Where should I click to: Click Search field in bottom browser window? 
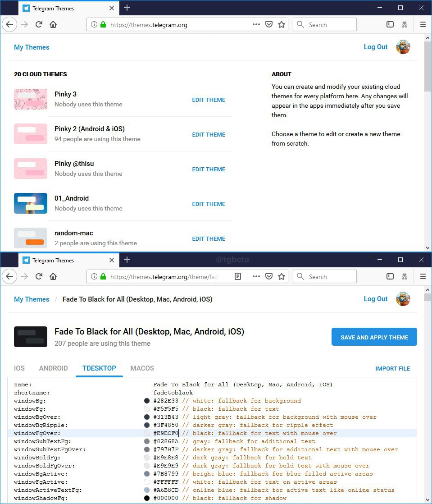pos(325,276)
